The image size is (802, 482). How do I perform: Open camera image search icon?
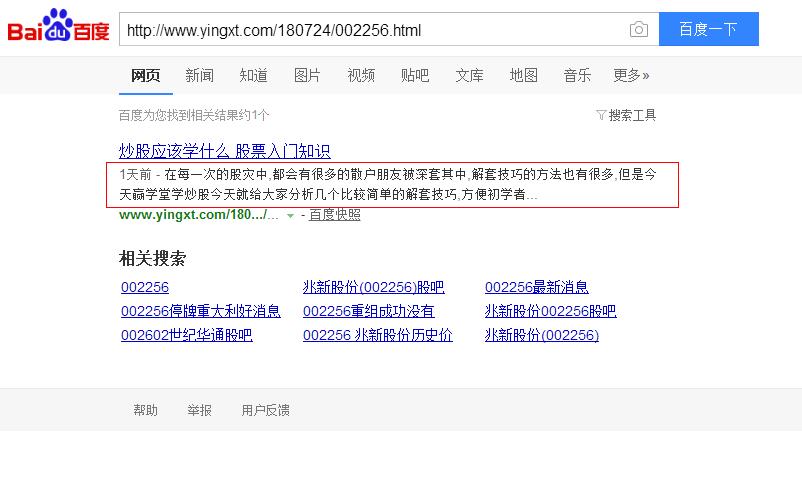[638, 29]
